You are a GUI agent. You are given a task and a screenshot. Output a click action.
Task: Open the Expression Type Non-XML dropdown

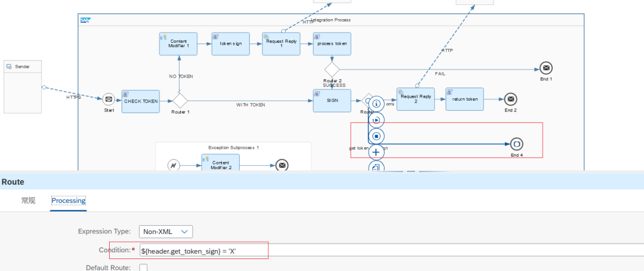[x=166, y=232]
